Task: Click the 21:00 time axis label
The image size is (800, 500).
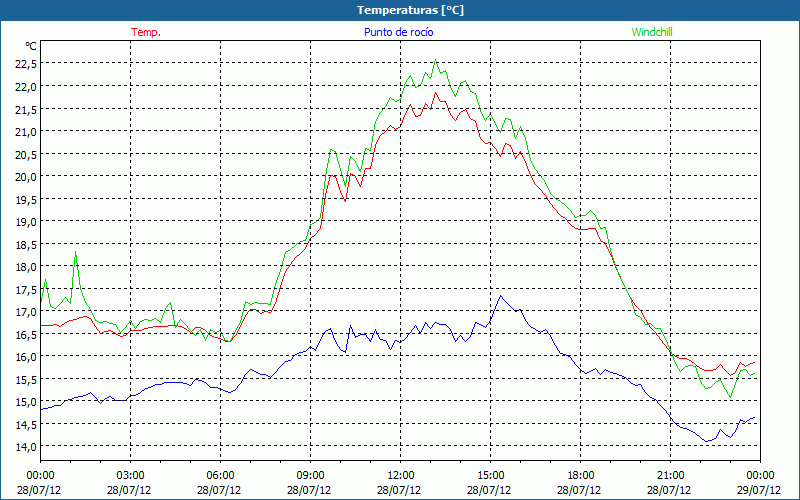Action: point(670,475)
